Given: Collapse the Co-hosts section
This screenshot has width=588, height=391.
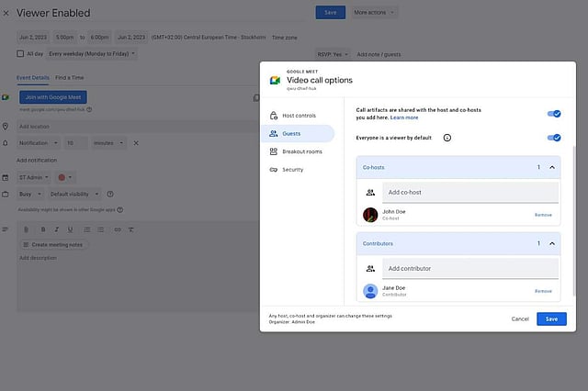Looking at the screenshot, I should point(552,167).
